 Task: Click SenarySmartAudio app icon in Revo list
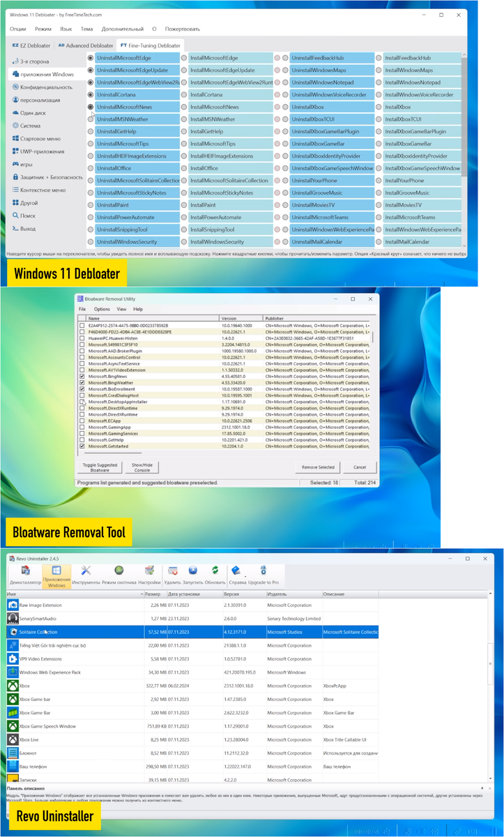click(x=13, y=618)
